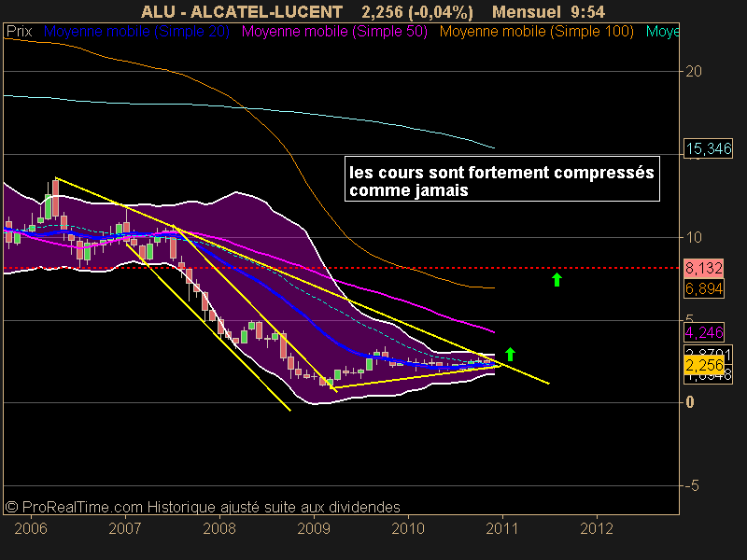747x560 pixels.
Task: Click Moyenne mobile (Simple 50) legend
Action: tap(334, 32)
